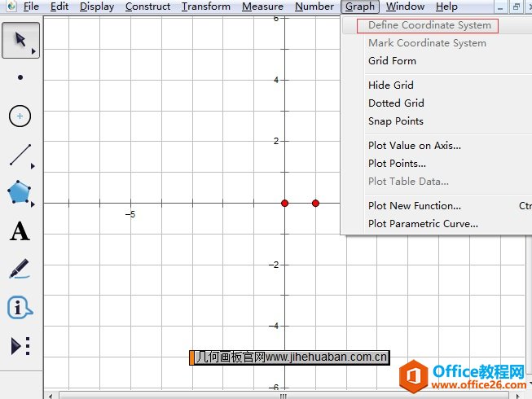Screen dimensions: 532x399
Task: Pick the Straightedge line tool
Action: click(20, 155)
